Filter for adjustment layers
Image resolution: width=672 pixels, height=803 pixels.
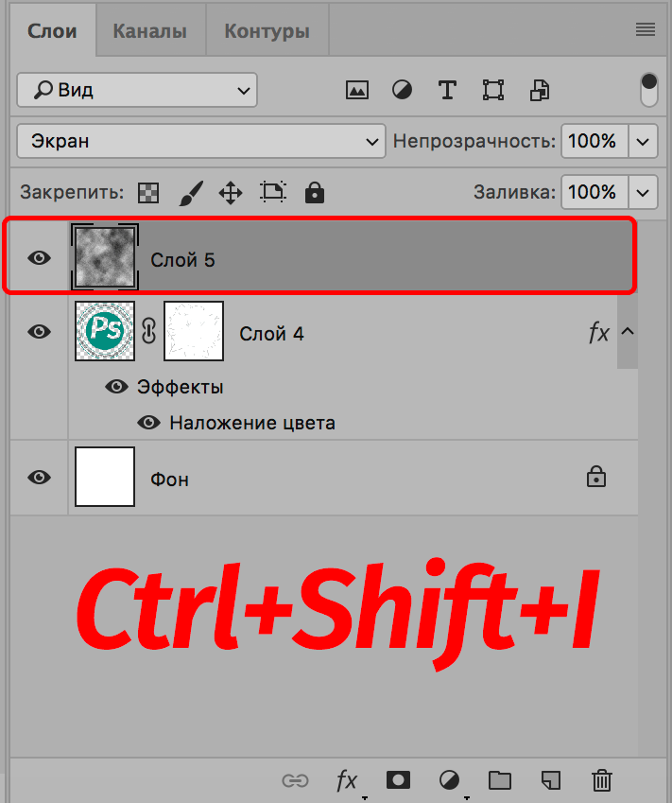tap(403, 91)
